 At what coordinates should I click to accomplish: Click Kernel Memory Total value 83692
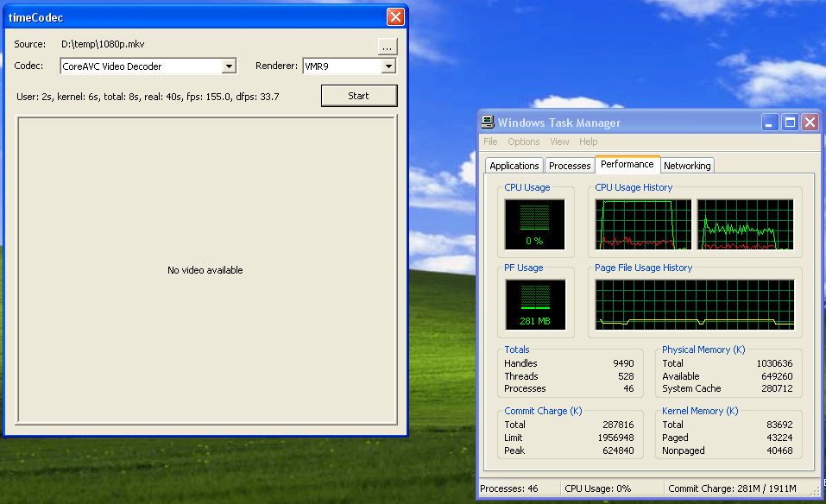(779, 425)
